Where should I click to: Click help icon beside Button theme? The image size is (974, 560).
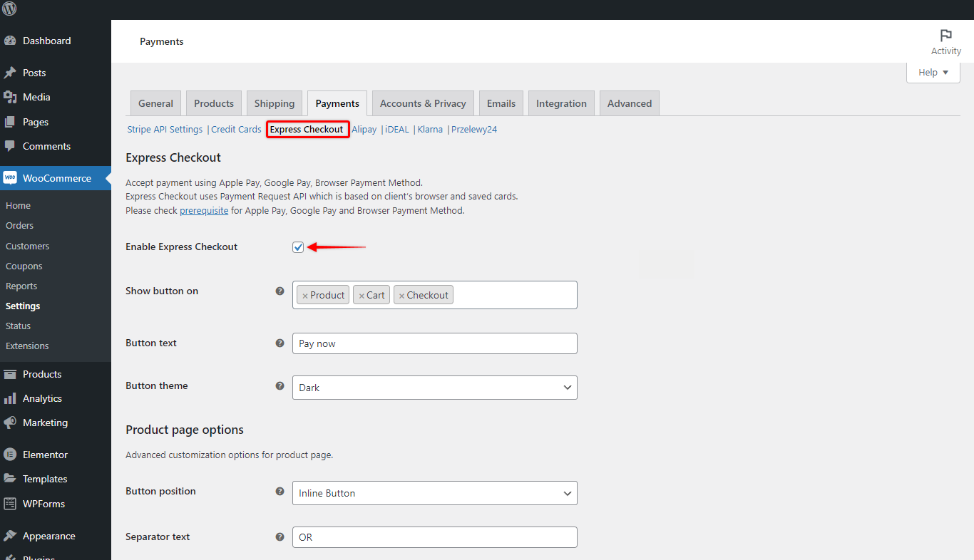(x=280, y=385)
